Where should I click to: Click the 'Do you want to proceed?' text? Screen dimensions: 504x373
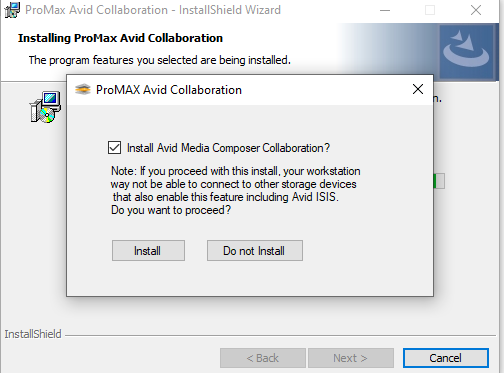171,210
